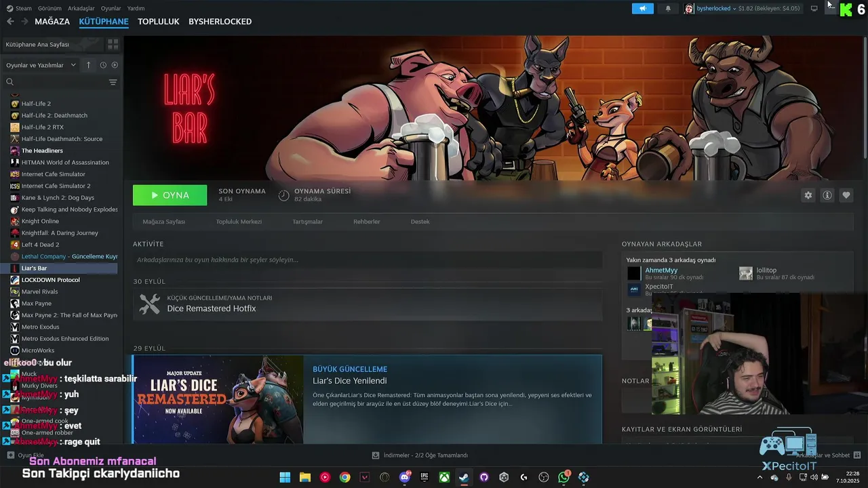The width and height of the screenshot is (868, 488).
Task: Toggle the recent activity clock filter
Action: (x=103, y=65)
